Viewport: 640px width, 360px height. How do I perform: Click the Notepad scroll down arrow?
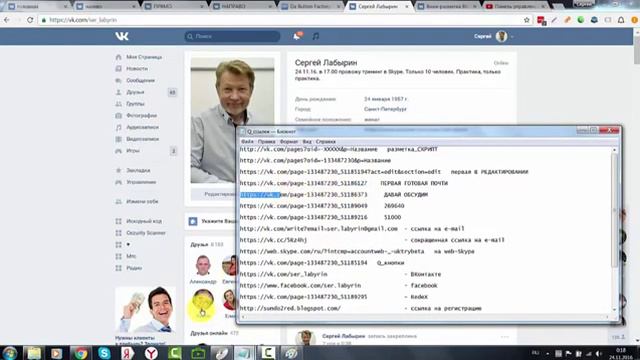coord(614,310)
